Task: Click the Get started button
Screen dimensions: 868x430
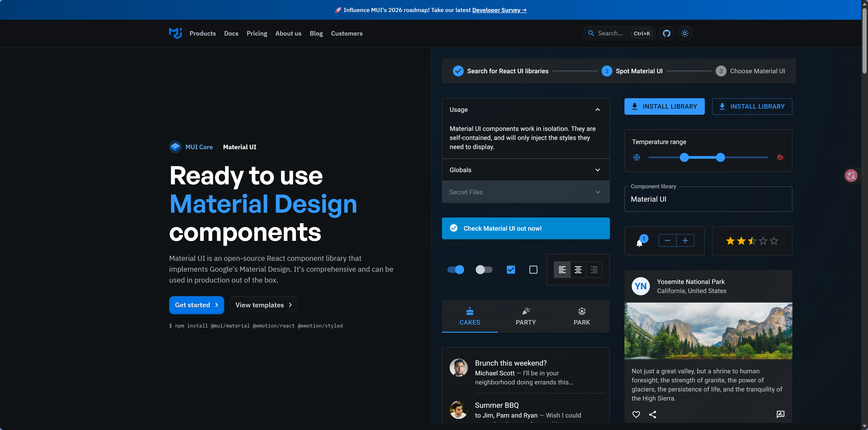Action: click(196, 305)
